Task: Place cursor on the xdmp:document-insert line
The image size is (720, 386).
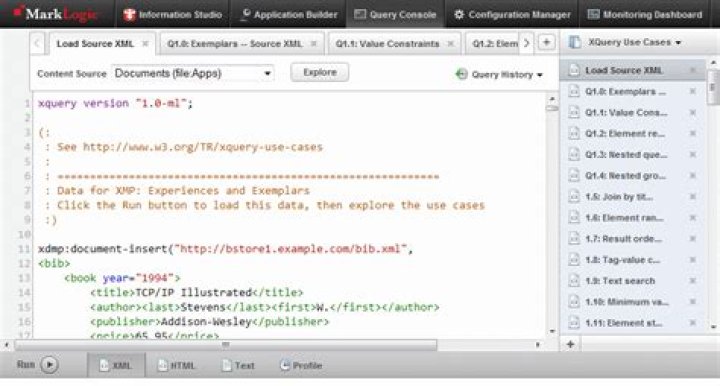Action: [x=225, y=249]
